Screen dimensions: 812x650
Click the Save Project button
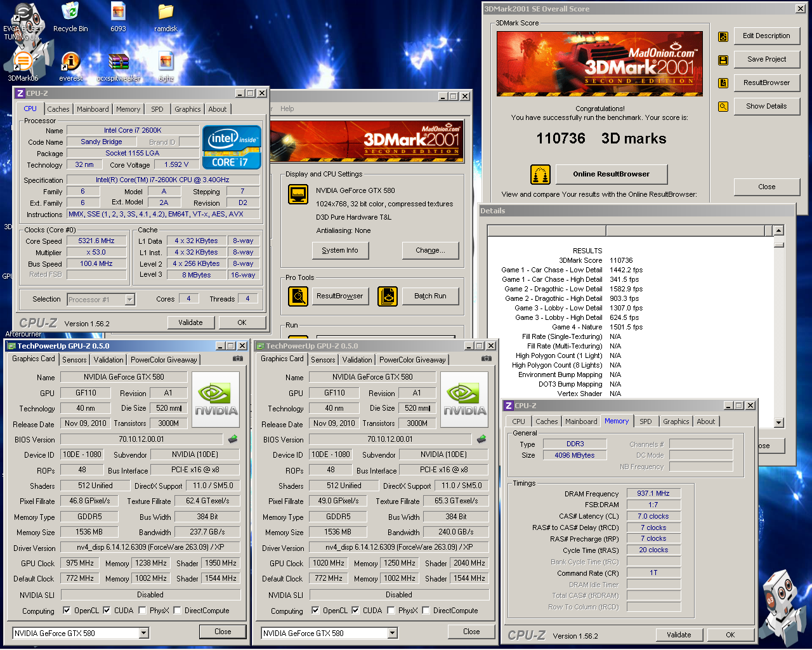click(766, 59)
